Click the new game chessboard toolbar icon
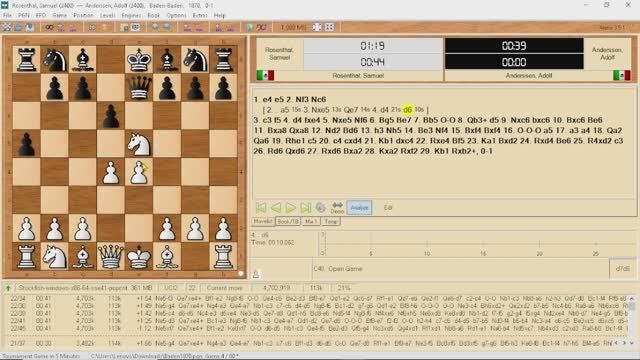The height and width of the screenshot is (360, 640). tap(7, 27)
